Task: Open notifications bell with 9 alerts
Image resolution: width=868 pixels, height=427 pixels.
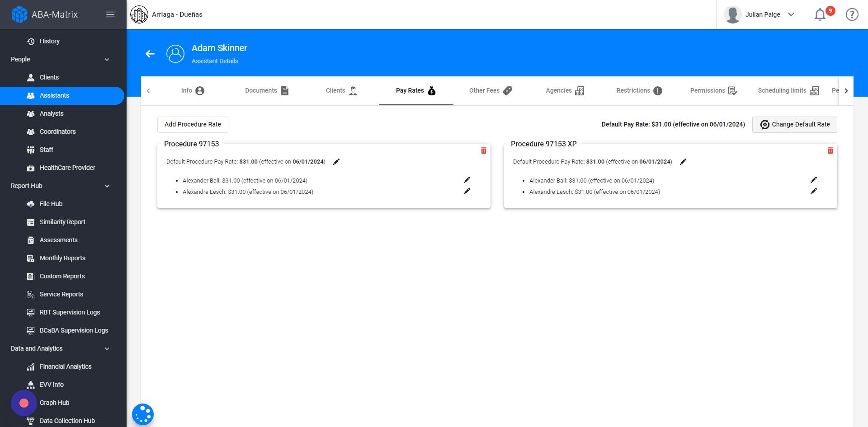Action: click(x=820, y=14)
